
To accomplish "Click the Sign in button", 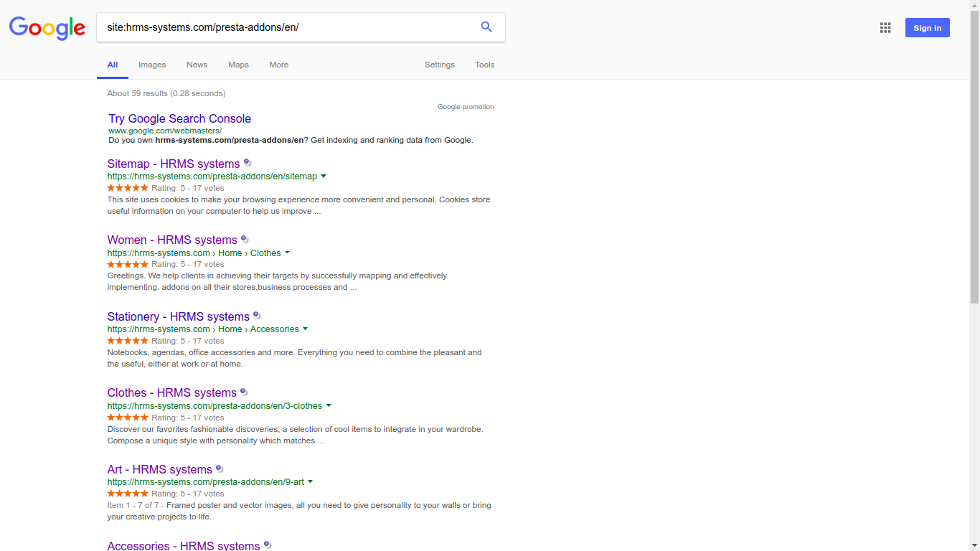I will pyautogui.click(x=928, y=28).
